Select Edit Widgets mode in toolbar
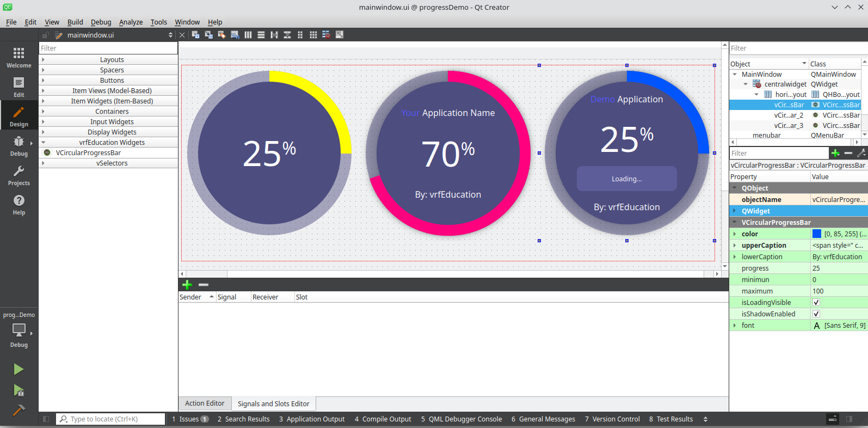 (x=195, y=35)
